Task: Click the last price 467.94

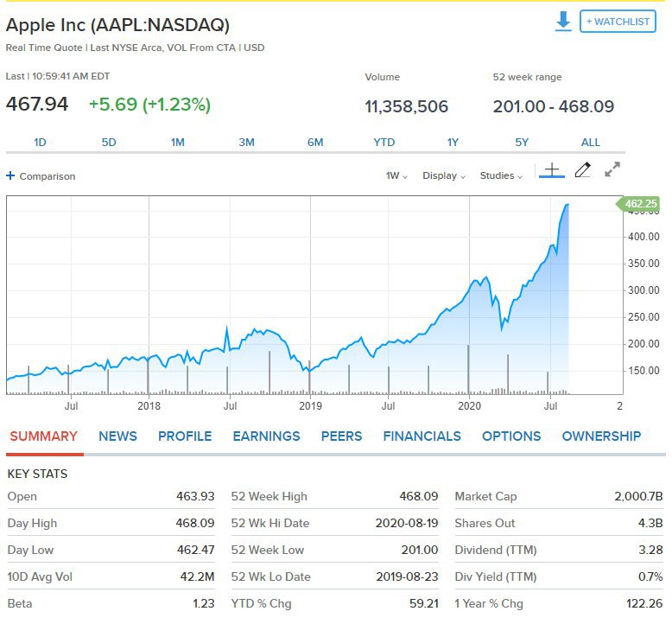Action: pyautogui.click(x=37, y=105)
